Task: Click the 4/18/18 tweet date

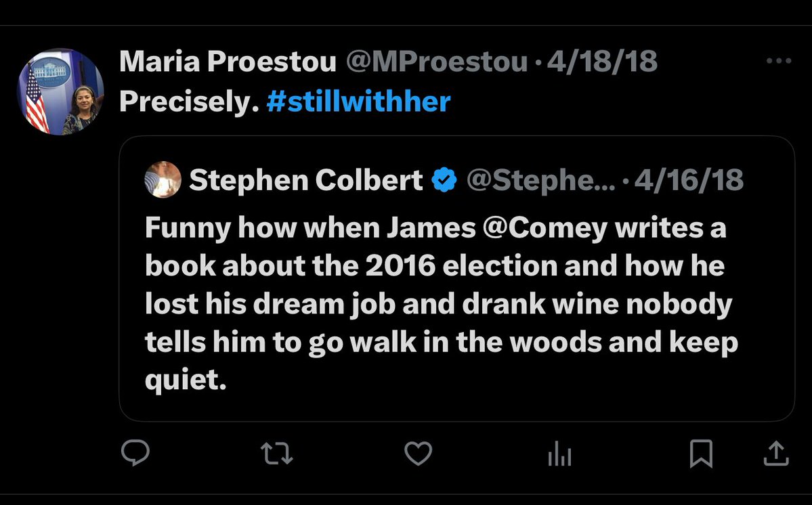Action: click(602, 62)
